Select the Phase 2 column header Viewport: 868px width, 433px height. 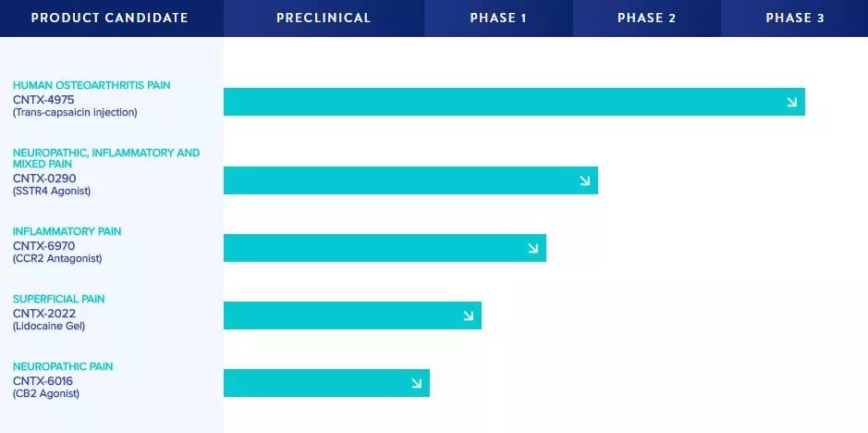point(646,18)
